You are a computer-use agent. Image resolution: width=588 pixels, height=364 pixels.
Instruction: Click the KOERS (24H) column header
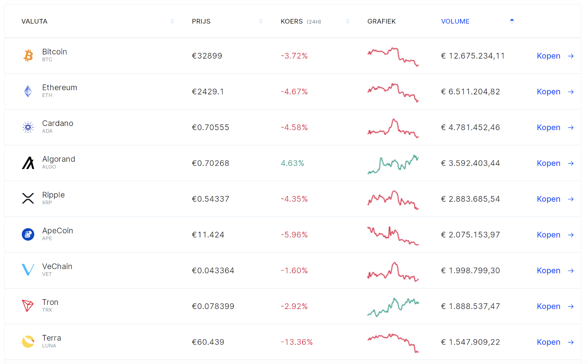[x=301, y=21]
